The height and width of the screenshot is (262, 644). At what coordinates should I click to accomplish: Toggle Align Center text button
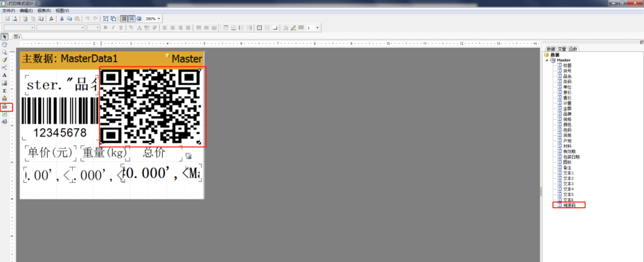pos(172,28)
